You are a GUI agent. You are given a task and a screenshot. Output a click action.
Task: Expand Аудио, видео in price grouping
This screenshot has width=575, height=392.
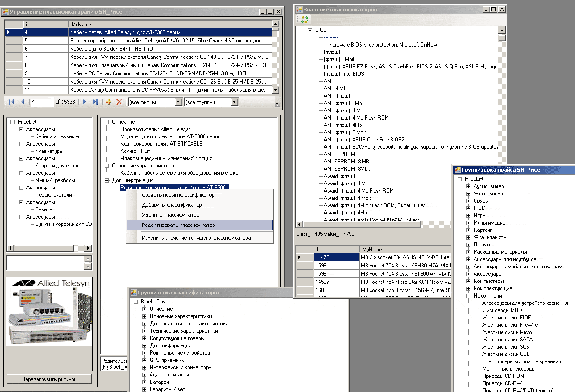(468, 186)
